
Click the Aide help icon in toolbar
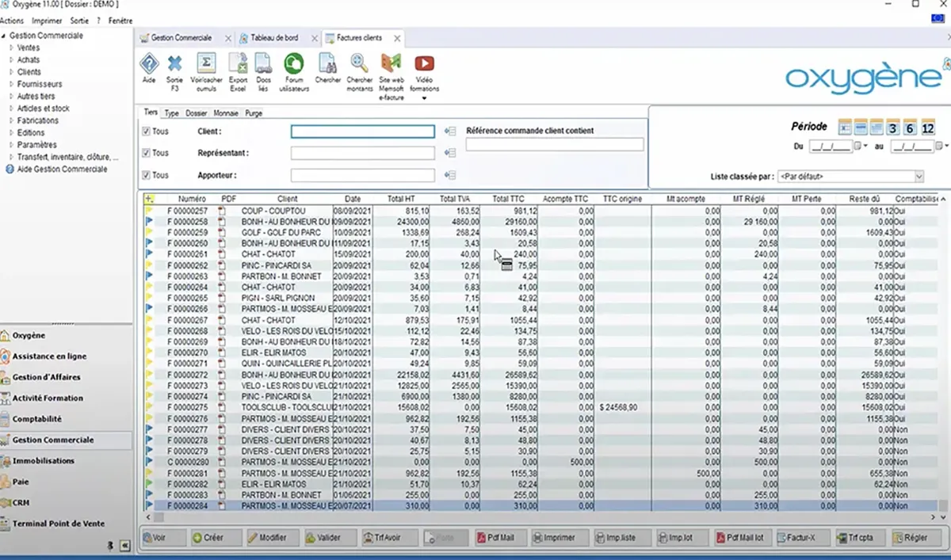pos(149,64)
